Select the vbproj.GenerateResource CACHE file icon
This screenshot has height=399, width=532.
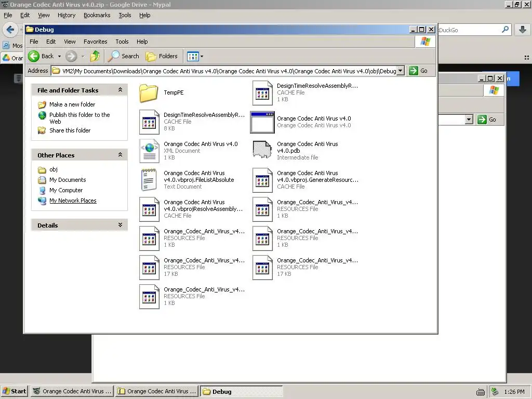tap(262, 180)
